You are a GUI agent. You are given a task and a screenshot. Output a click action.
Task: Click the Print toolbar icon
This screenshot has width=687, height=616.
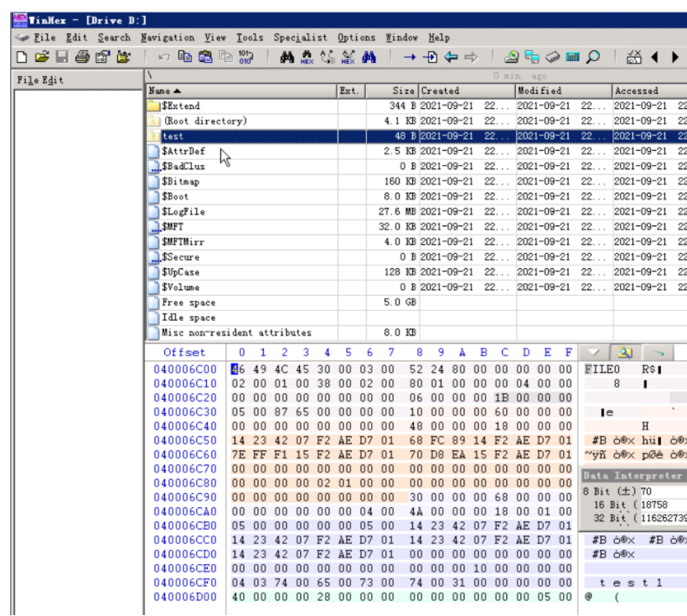82,58
